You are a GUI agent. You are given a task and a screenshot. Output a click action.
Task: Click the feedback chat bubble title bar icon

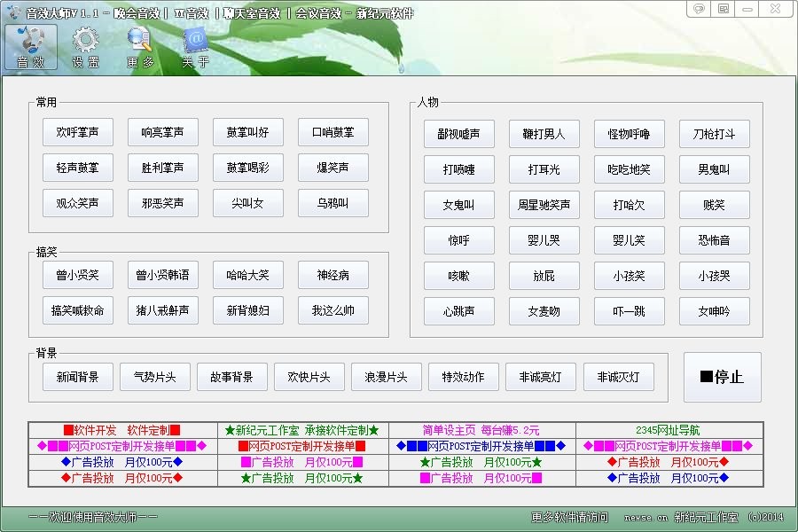(x=700, y=8)
